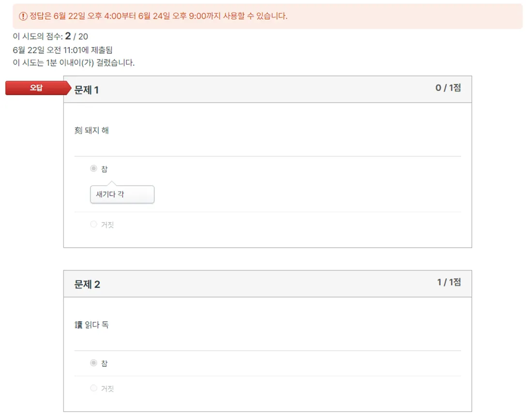Select the 참 radio button in 문제 2

pos(93,363)
